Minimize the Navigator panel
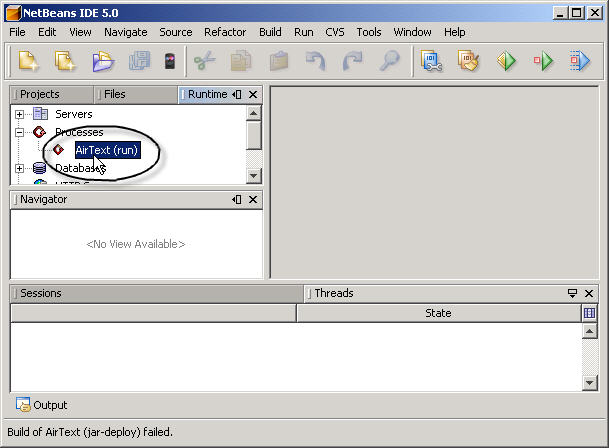 (237, 199)
